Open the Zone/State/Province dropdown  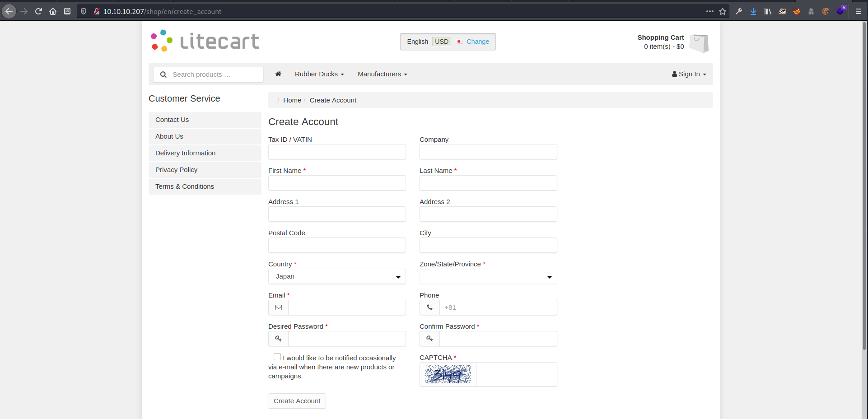click(x=488, y=276)
